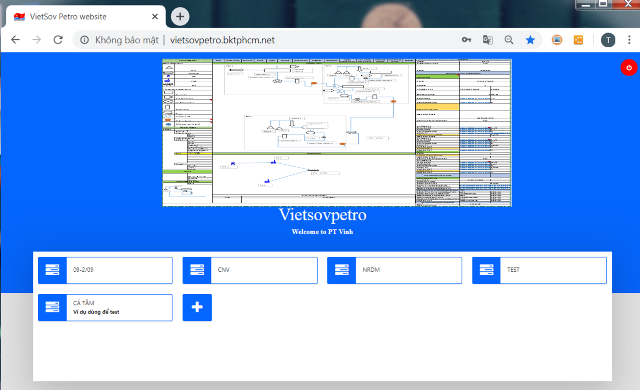Click the profile avatar T icon
Viewport: 640px width, 390px height.
point(608,40)
